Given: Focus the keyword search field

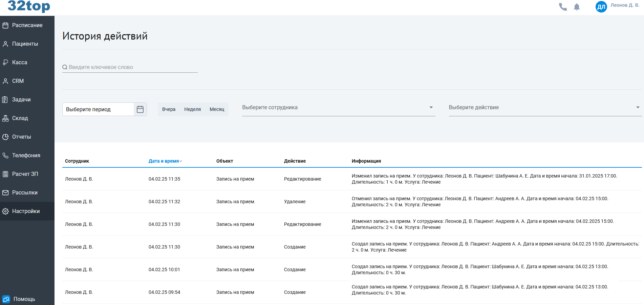Looking at the screenshot, I should click(132, 67).
